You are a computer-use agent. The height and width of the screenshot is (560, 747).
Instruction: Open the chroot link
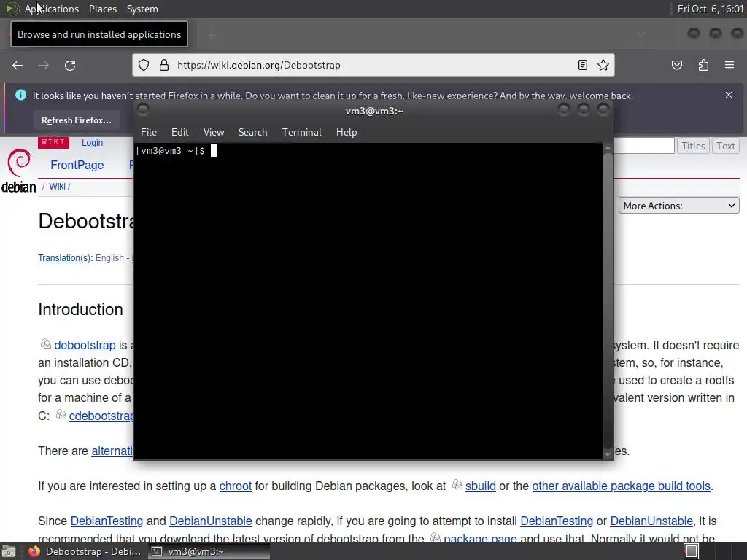[236, 486]
